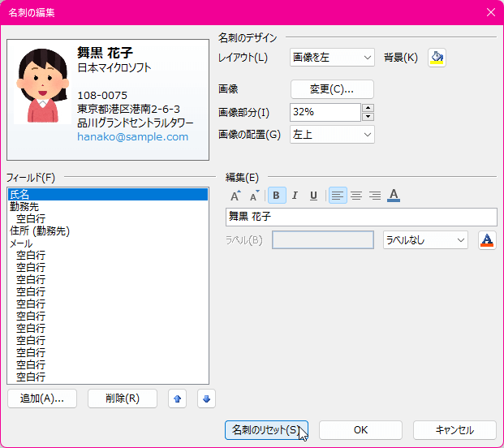Center-align text in edit toolbar
This screenshot has height=448, width=504.
[x=356, y=196]
